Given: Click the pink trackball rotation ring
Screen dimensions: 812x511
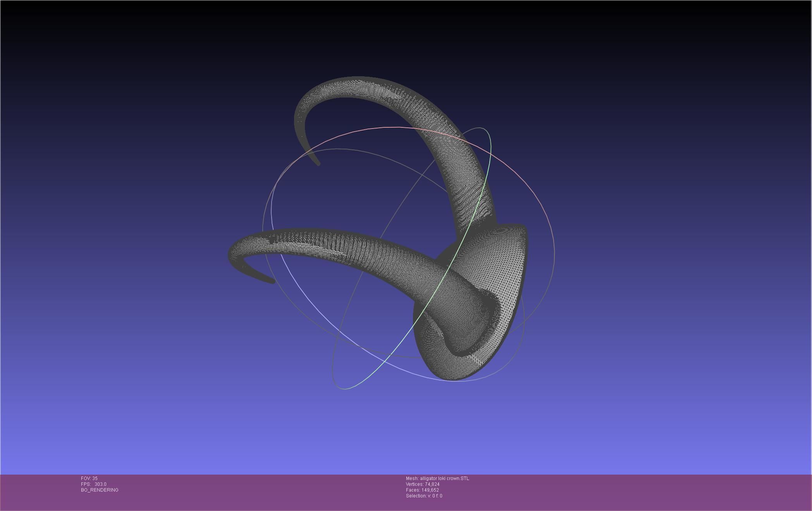Looking at the screenshot, I should (x=387, y=127).
